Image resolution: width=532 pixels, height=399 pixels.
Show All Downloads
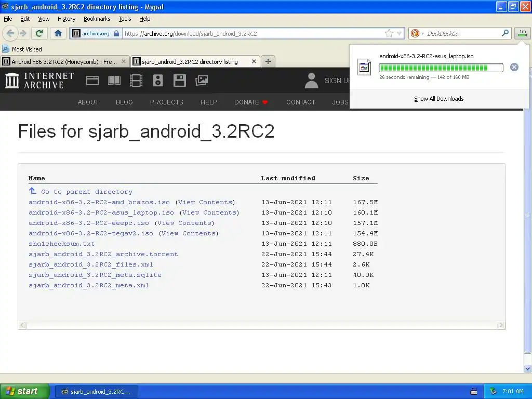point(438,99)
